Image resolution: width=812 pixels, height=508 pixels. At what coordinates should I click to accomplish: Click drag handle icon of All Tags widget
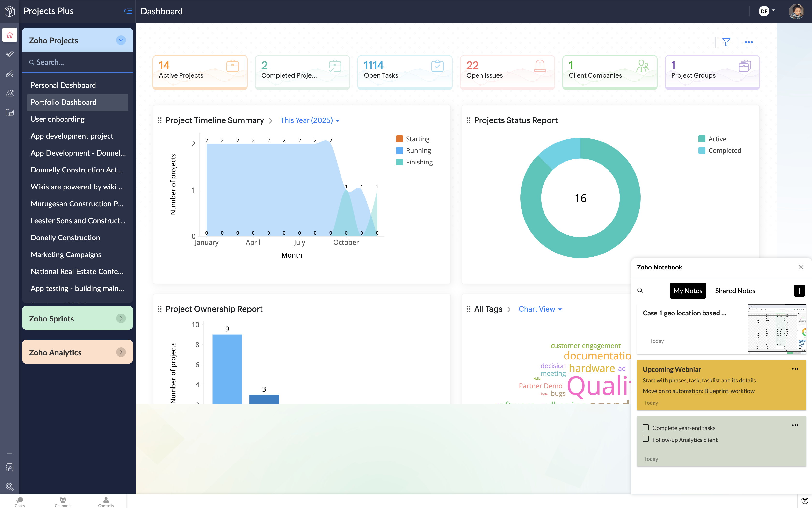468,309
